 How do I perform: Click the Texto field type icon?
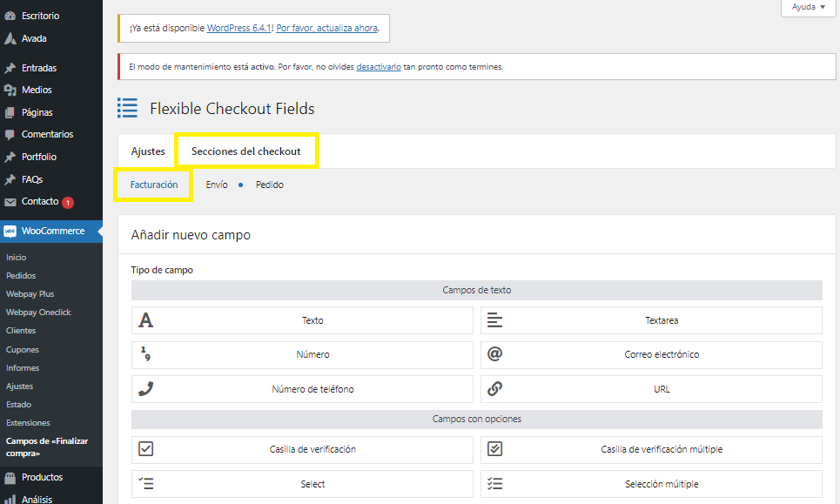tap(145, 320)
